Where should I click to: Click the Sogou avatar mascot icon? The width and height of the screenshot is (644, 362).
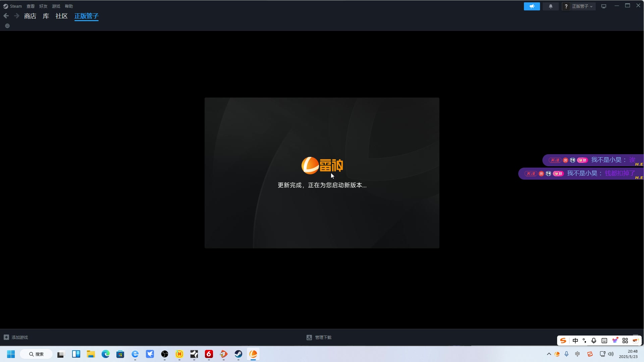pos(636,341)
